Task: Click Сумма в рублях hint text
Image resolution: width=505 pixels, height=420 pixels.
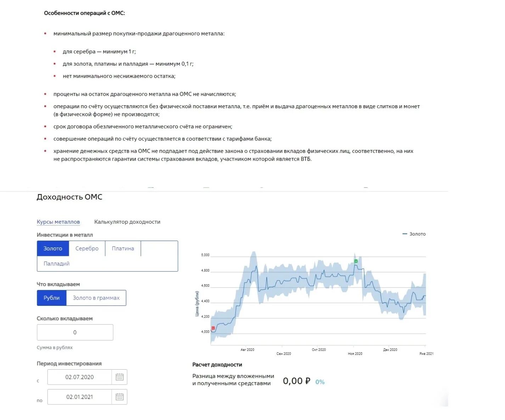Action: click(55, 348)
